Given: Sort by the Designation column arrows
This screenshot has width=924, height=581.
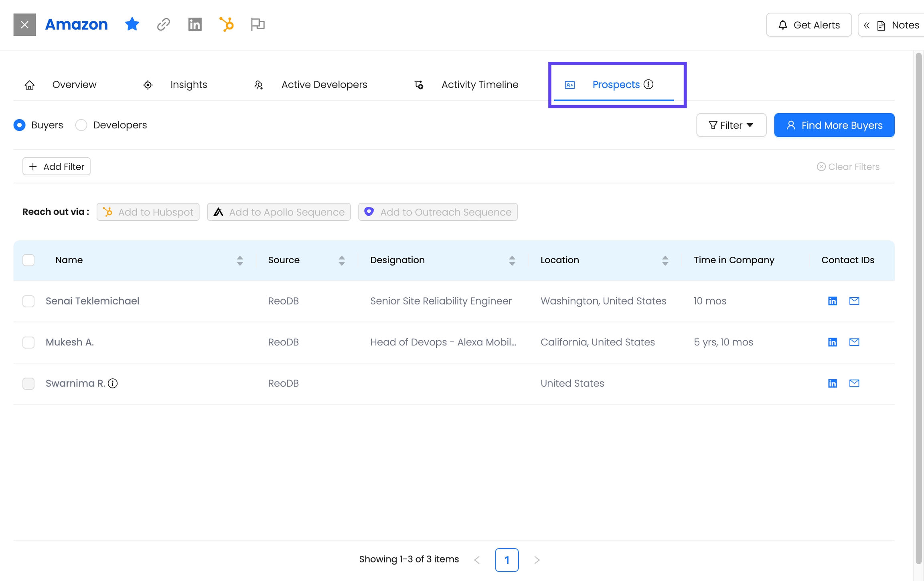Looking at the screenshot, I should [x=512, y=260].
